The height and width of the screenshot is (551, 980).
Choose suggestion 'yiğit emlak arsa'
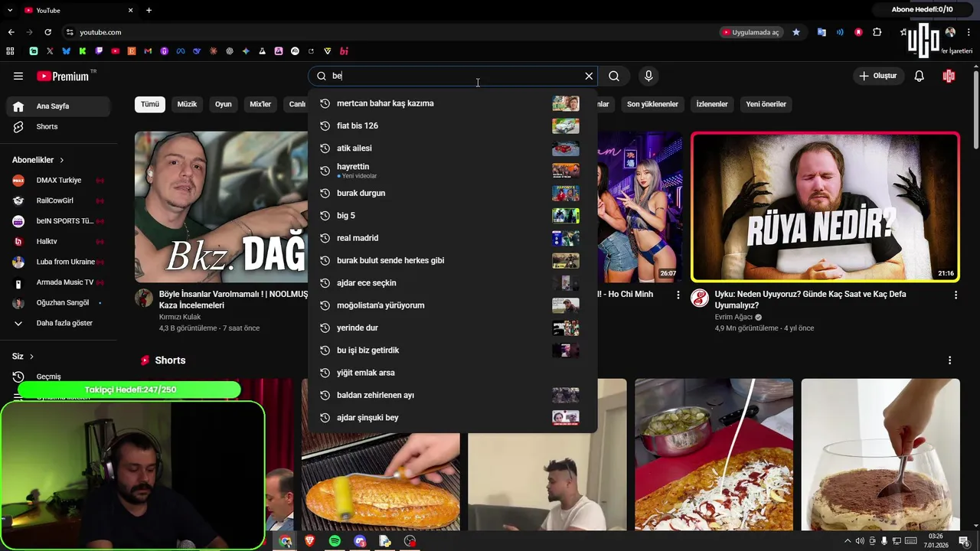[452, 373]
